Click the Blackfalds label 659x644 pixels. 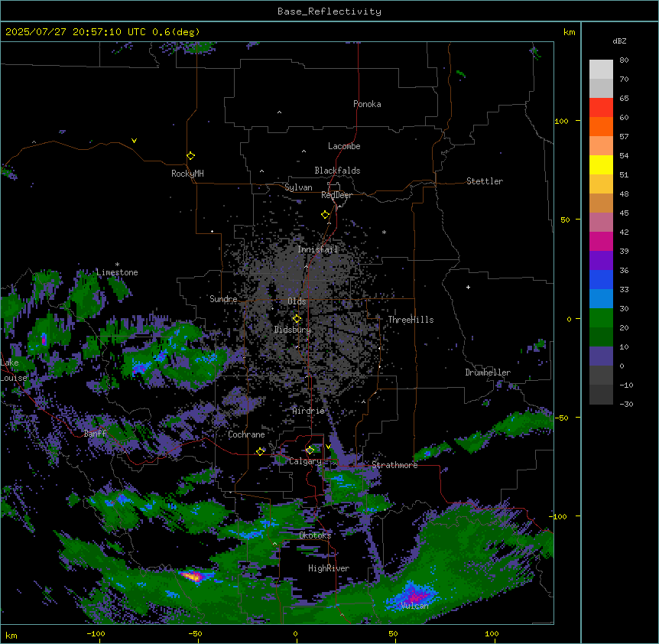point(337,171)
